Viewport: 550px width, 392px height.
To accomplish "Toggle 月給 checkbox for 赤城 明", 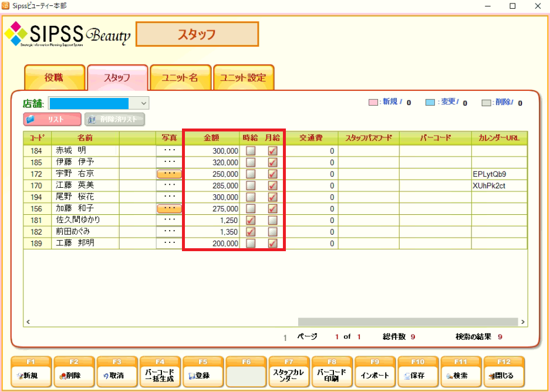I will tap(272, 151).
